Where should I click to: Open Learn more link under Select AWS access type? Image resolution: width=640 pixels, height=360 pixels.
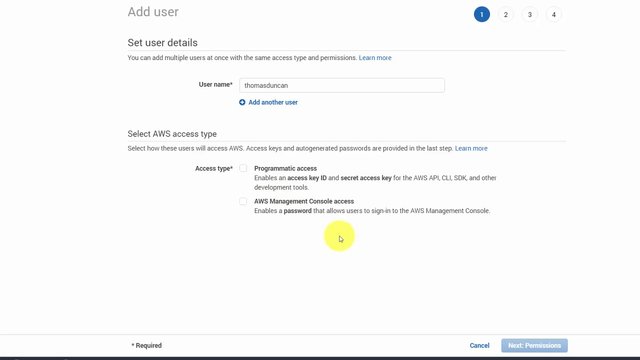471,149
